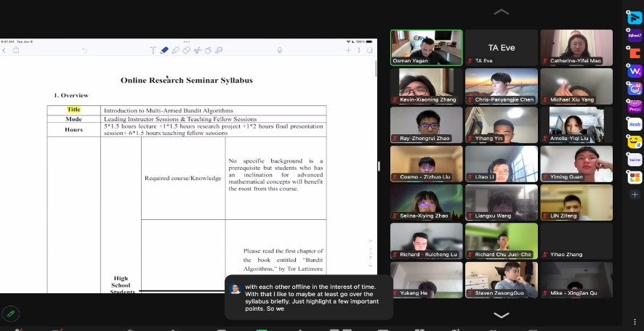This screenshot has width=644, height=331.
Task: Open the Sesh app in sidebar
Action: 635,124
